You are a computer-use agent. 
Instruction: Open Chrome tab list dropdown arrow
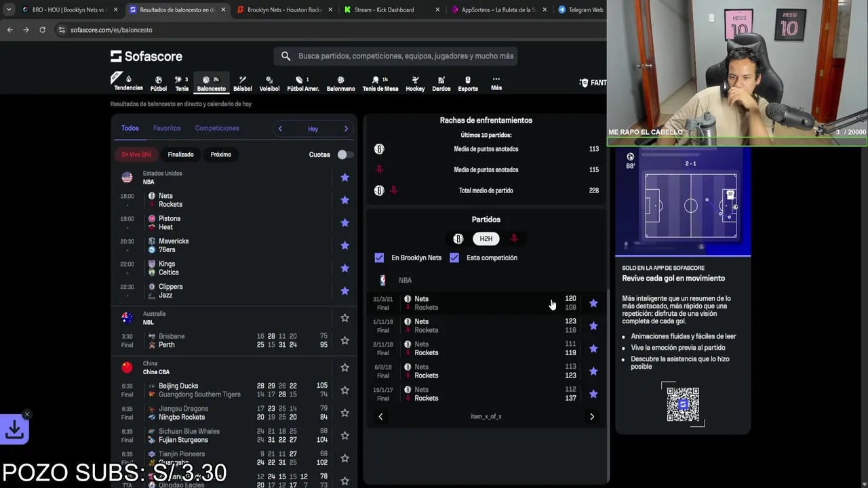pos(8,9)
